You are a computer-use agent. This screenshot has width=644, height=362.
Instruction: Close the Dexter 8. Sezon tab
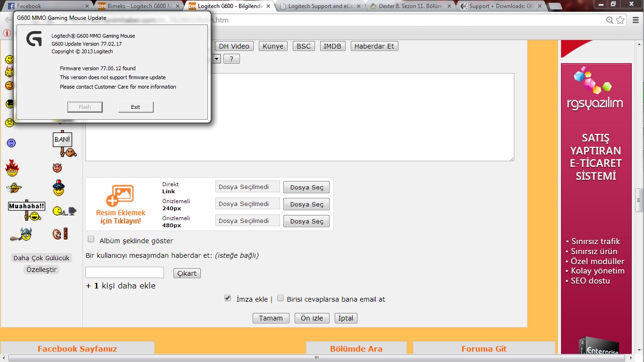pyautogui.click(x=449, y=6)
